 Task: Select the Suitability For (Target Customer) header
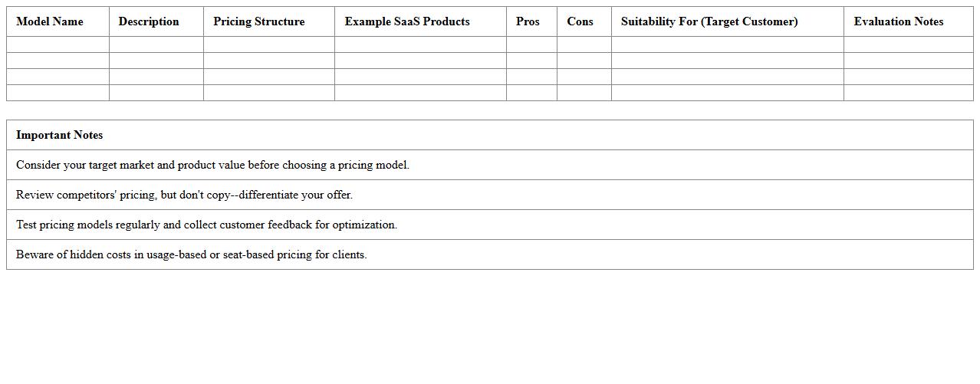coord(709,21)
